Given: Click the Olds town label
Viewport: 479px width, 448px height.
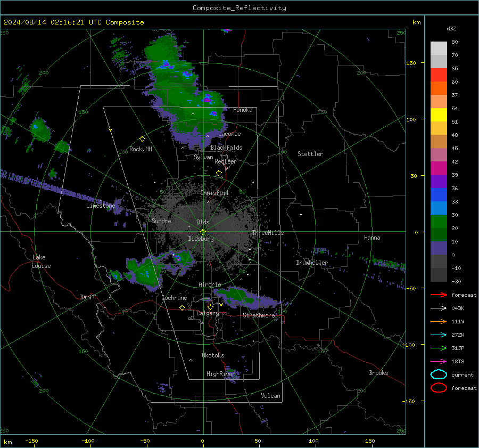Looking at the screenshot, I should [x=203, y=222].
